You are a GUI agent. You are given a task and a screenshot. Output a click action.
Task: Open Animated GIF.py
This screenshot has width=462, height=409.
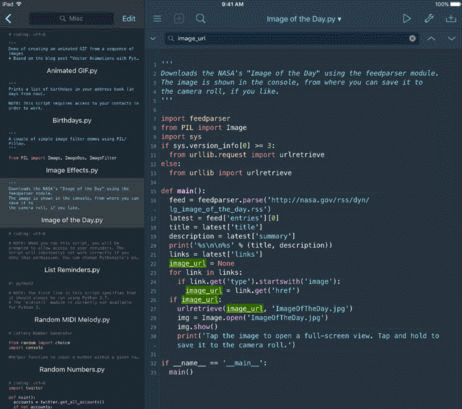pyautogui.click(x=72, y=53)
